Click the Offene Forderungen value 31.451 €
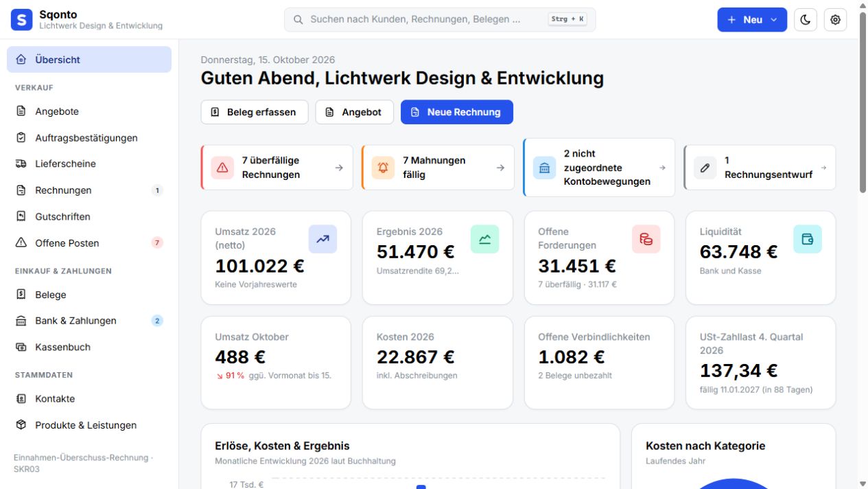This screenshot has height=489, width=868. tap(577, 266)
